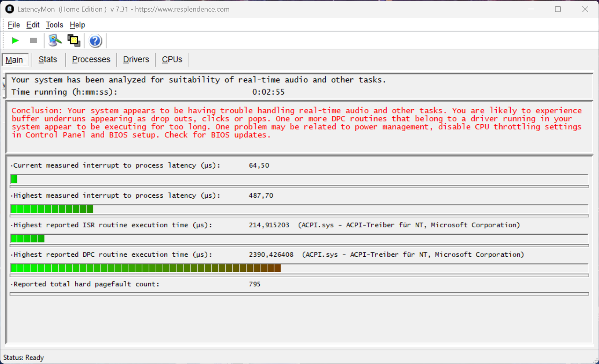
Task: Switch to the Drivers tab
Action: 136,59
